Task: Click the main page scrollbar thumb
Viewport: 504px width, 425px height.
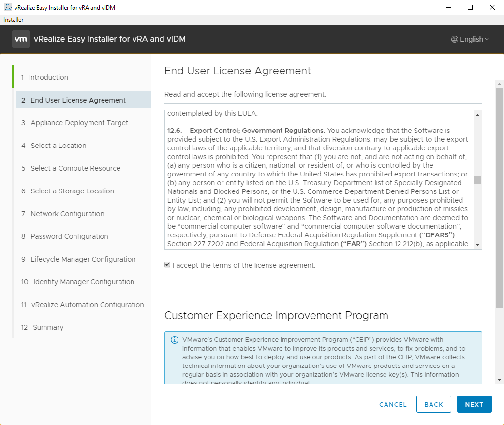Action: tap(499, 198)
